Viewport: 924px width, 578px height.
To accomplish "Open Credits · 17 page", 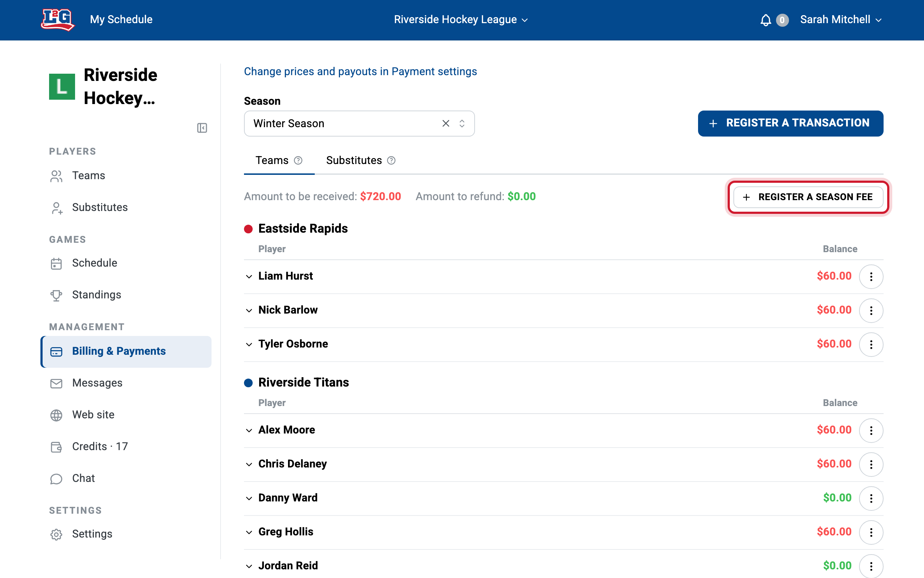I will [x=126, y=447].
